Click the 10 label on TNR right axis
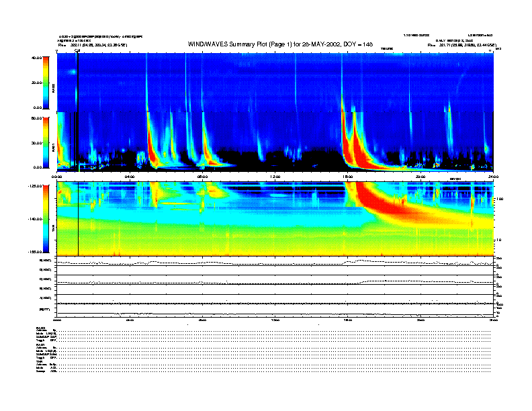Viewport: 532px width, 411px height. (x=498, y=240)
